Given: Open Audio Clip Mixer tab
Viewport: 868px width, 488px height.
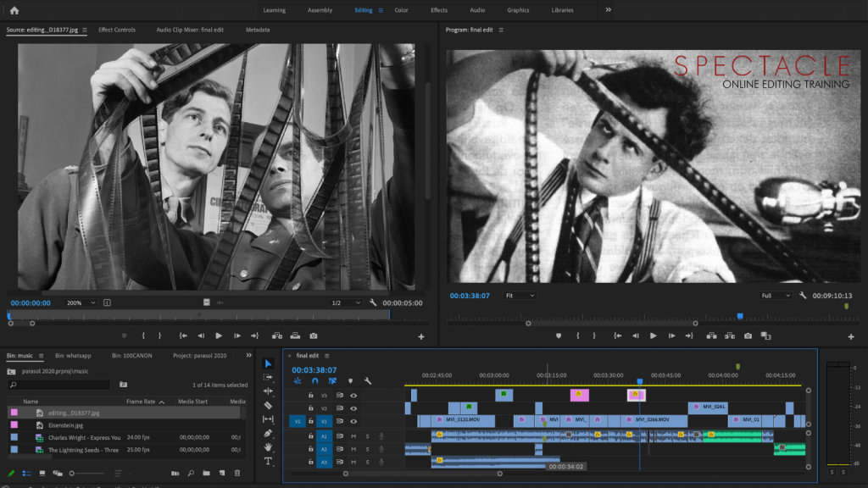Looking at the screenshot, I should coord(190,30).
